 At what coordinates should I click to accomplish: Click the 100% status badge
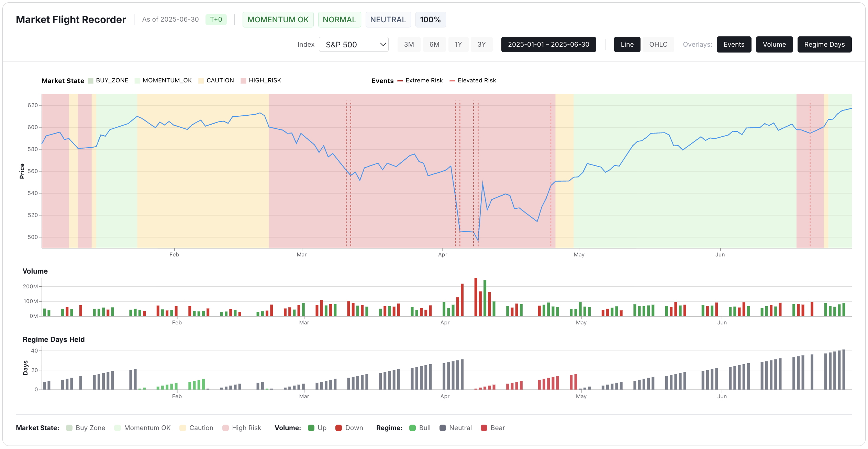coord(430,20)
